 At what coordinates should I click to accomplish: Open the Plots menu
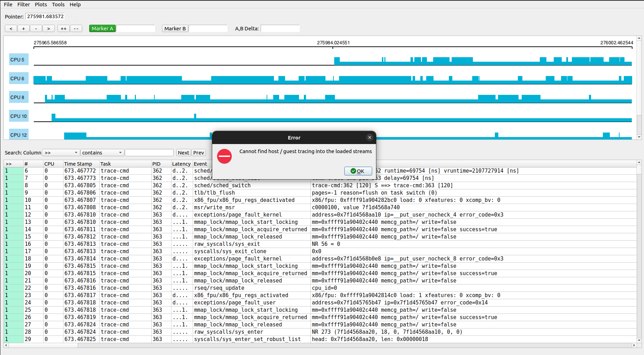coord(41,5)
